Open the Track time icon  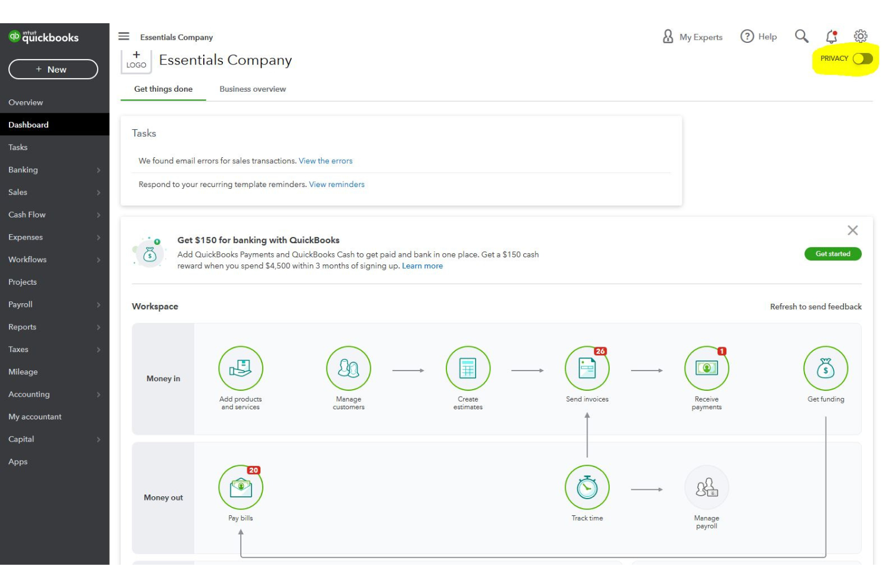(x=587, y=487)
